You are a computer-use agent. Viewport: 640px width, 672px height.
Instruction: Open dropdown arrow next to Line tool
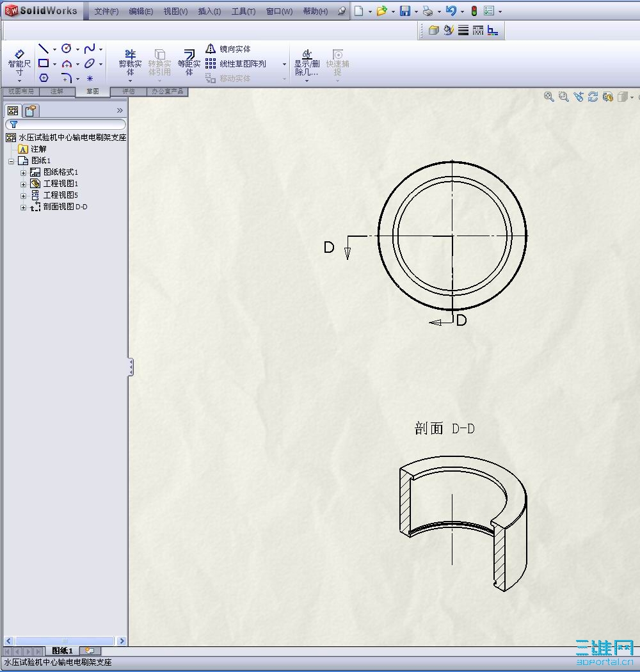click(x=54, y=49)
